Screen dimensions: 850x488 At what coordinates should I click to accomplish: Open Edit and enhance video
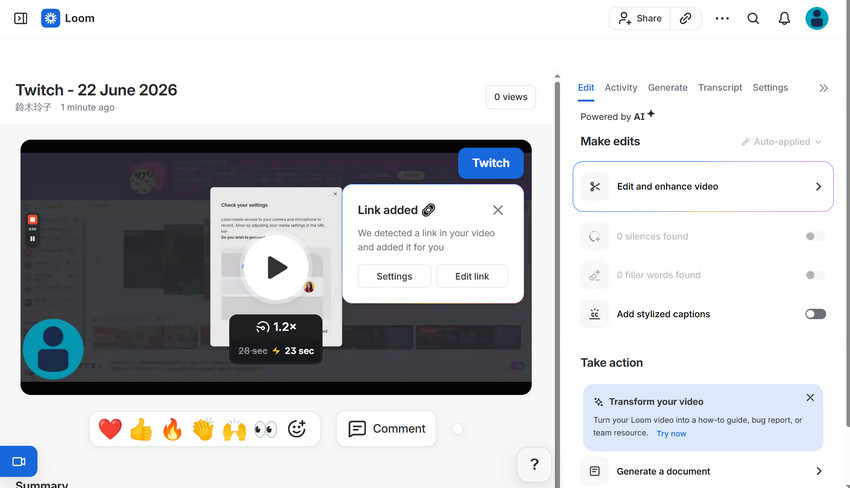click(703, 187)
